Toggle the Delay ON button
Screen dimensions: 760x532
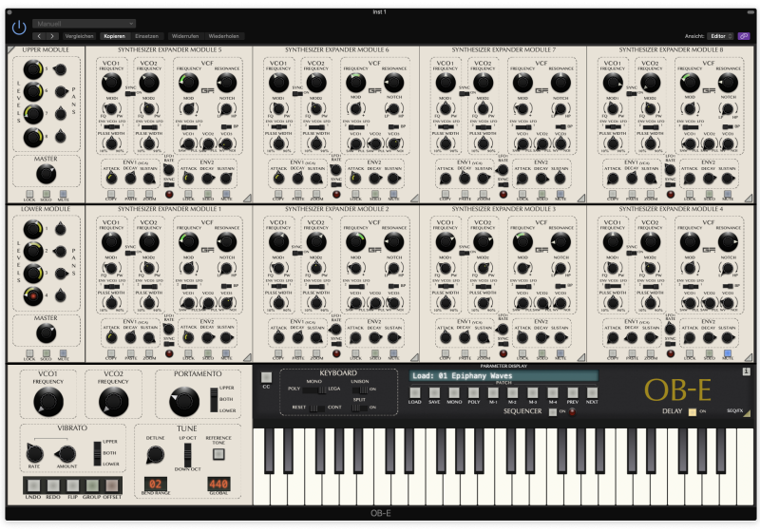[693, 412]
